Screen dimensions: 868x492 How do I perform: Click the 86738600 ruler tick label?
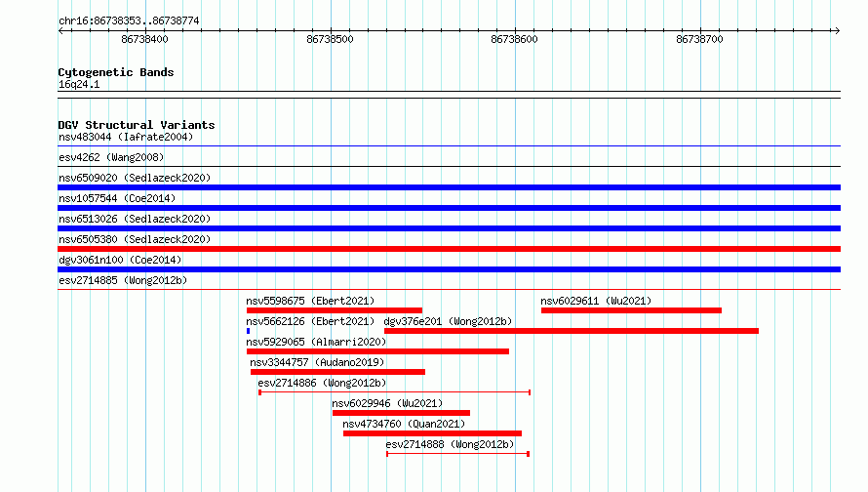pyautogui.click(x=514, y=39)
